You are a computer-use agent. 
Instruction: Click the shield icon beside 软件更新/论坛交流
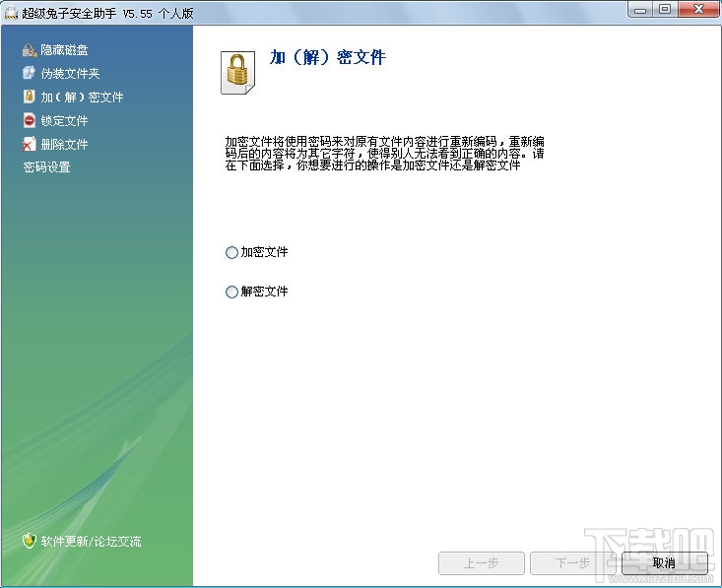pos(29,541)
